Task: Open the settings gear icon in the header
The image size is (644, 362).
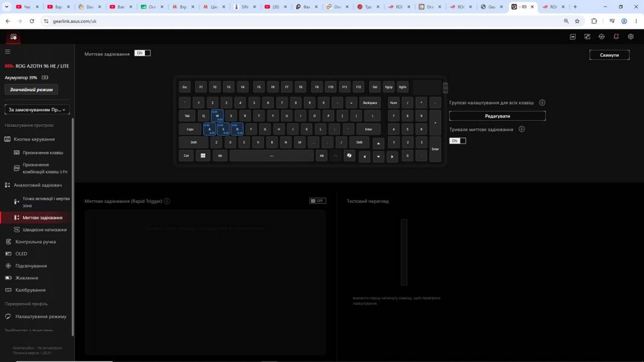Action: [x=631, y=36]
